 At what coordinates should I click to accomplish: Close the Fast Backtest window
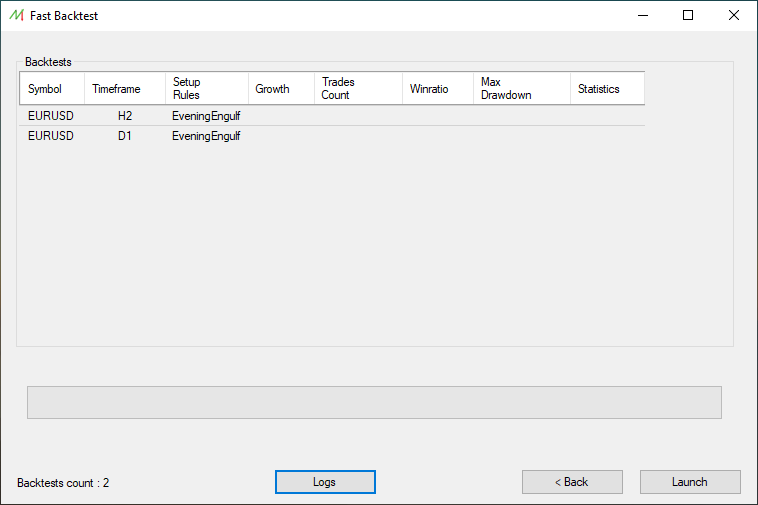click(733, 15)
